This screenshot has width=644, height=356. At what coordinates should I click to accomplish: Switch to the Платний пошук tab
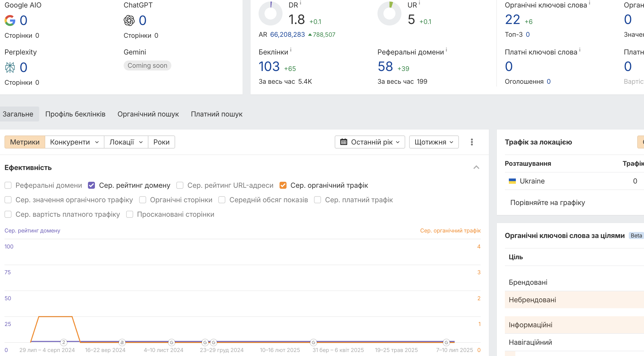217,114
